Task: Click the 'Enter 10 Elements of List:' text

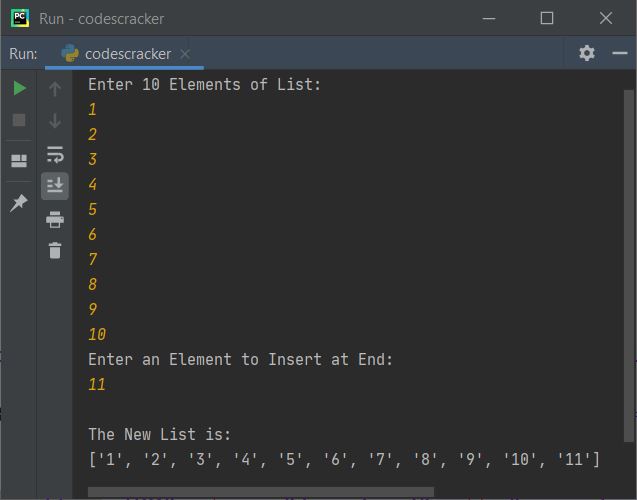Action: (x=205, y=85)
